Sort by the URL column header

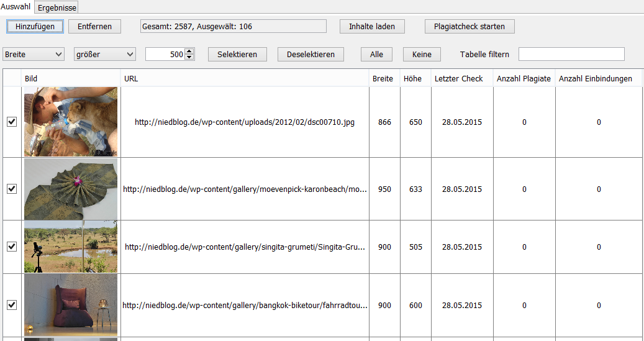(245, 78)
